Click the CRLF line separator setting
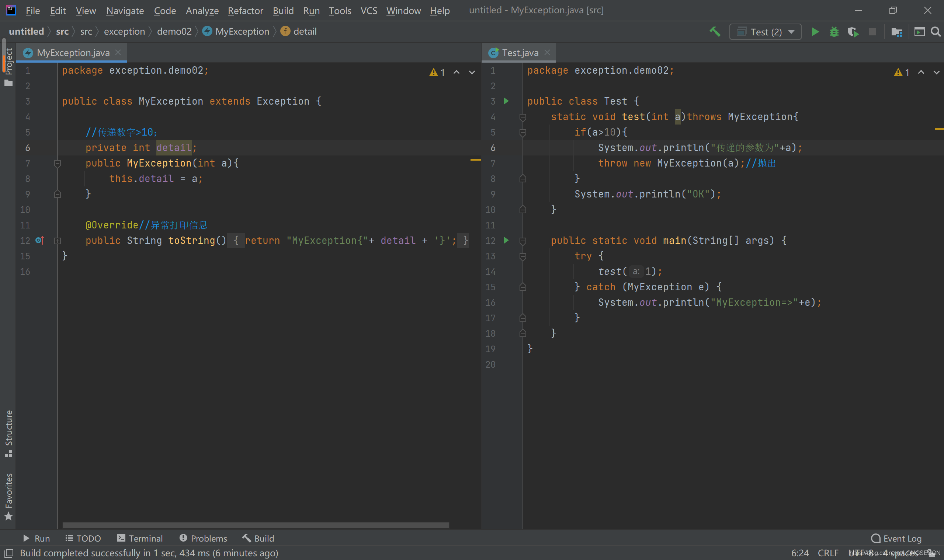This screenshot has width=944, height=560. 828,553
